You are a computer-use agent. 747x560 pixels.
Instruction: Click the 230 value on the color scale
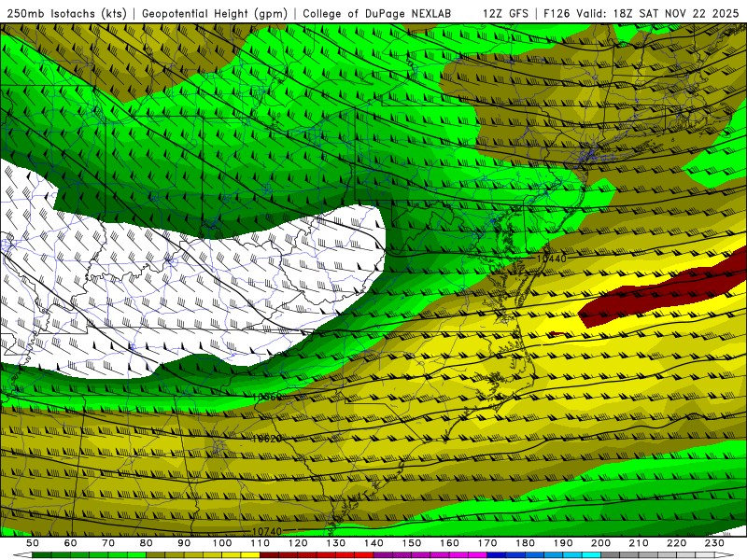tap(714, 543)
